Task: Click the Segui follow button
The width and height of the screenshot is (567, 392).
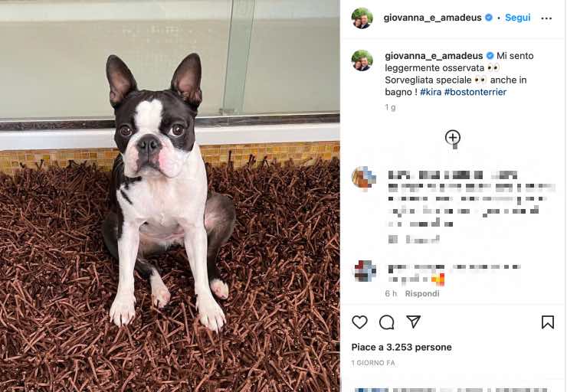Action: tap(517, 18)
